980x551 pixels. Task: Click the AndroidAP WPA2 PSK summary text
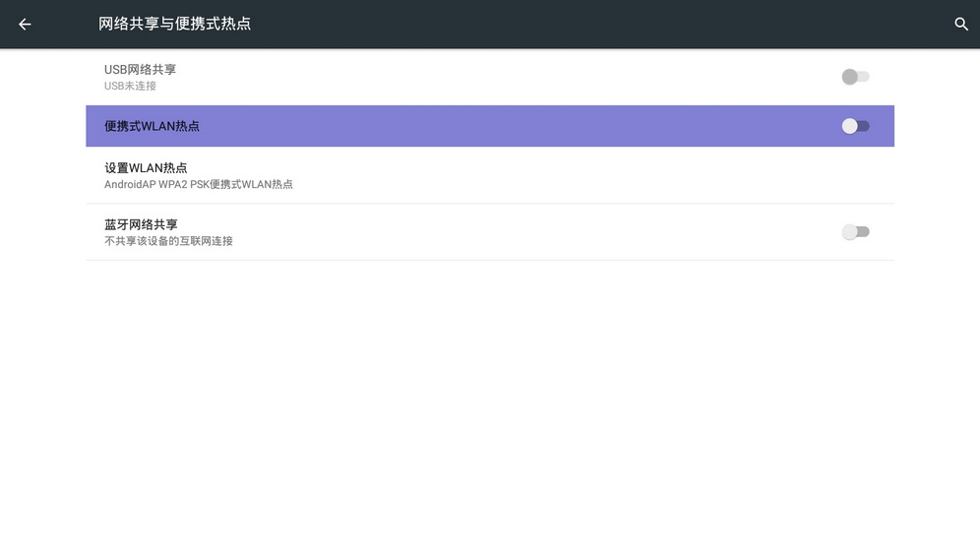click(x=198, y=184)
